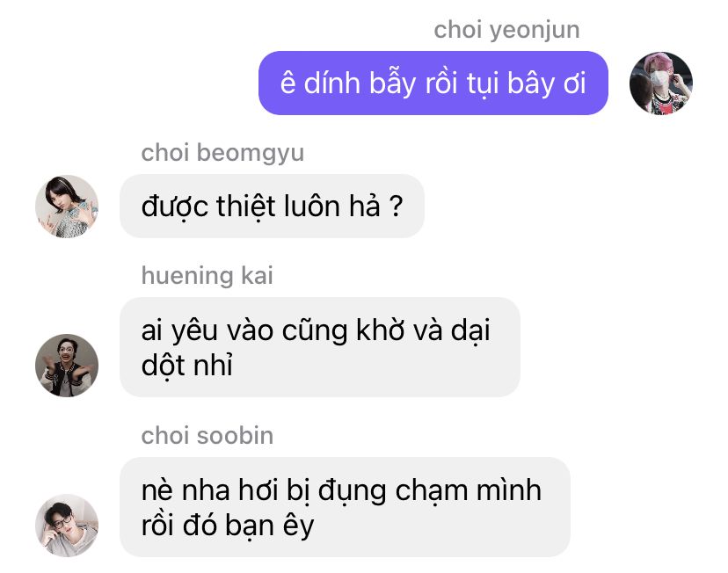Click the question mark in beomgyu's message
Image resolution: width=728 pixels, height=573 pixels.
[396, 207]
